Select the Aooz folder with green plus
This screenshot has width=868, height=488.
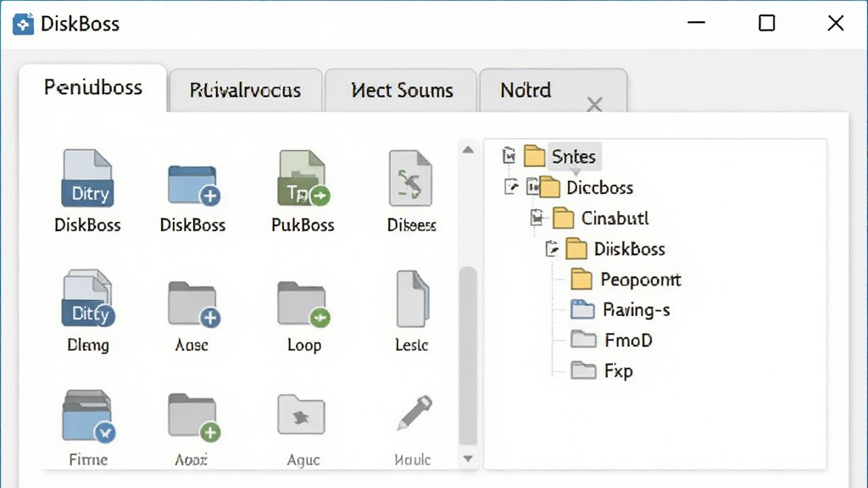(x=194, y=417)
